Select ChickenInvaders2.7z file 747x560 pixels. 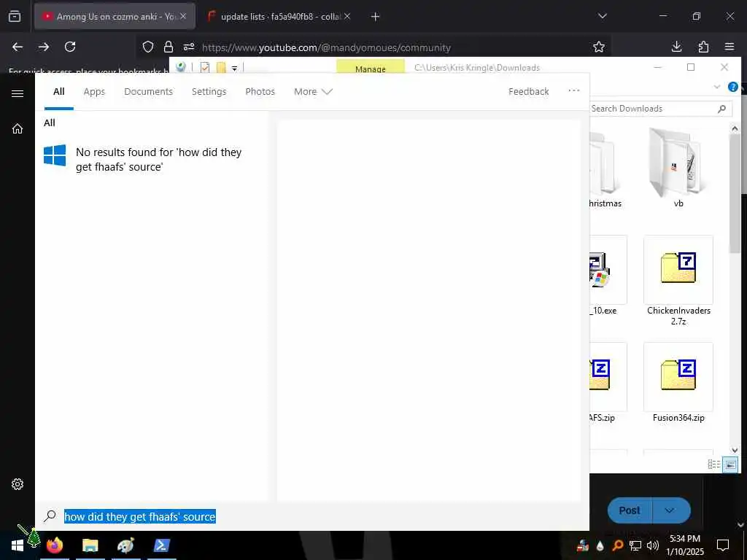[x=678, y=281]
